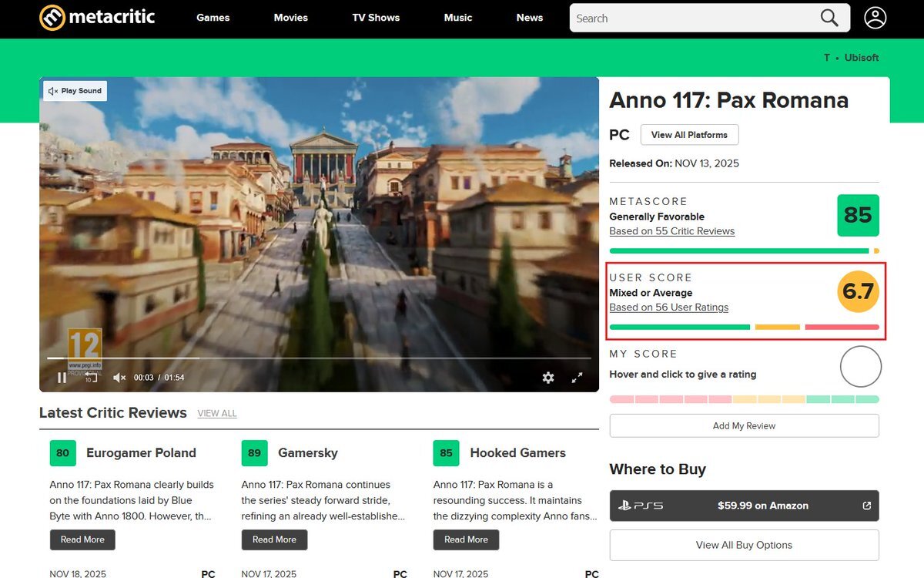Open the Music menu
The height and width of the screenshot is (578, 924).
click(x=457, y=18)
